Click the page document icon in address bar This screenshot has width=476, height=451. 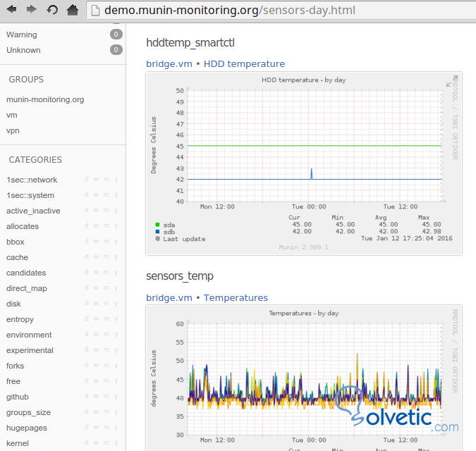point(96,11)
